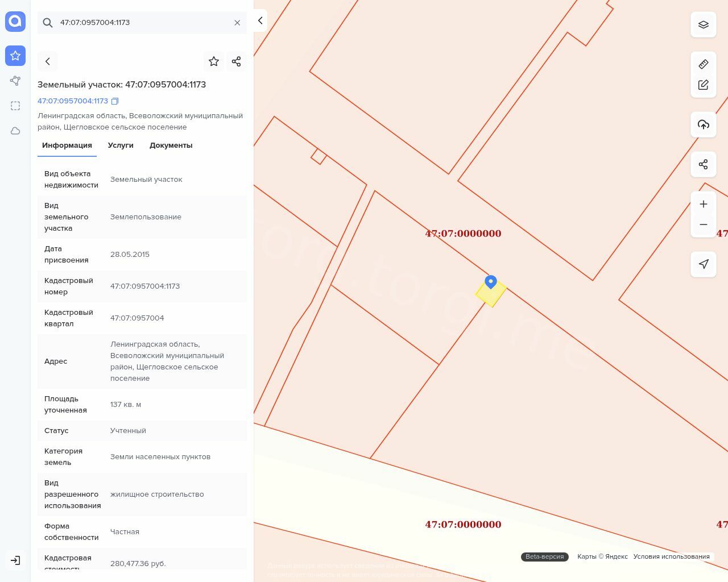Screen dimensions: 728x582
Task: Click the cloud upload icon
Action: [704, 124]
